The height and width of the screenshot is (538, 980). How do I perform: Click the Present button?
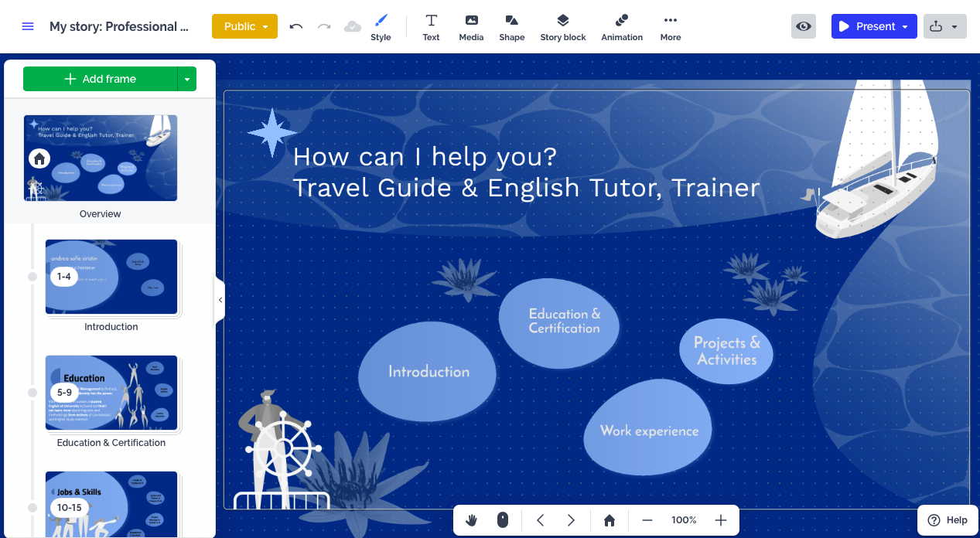point(867,26)
